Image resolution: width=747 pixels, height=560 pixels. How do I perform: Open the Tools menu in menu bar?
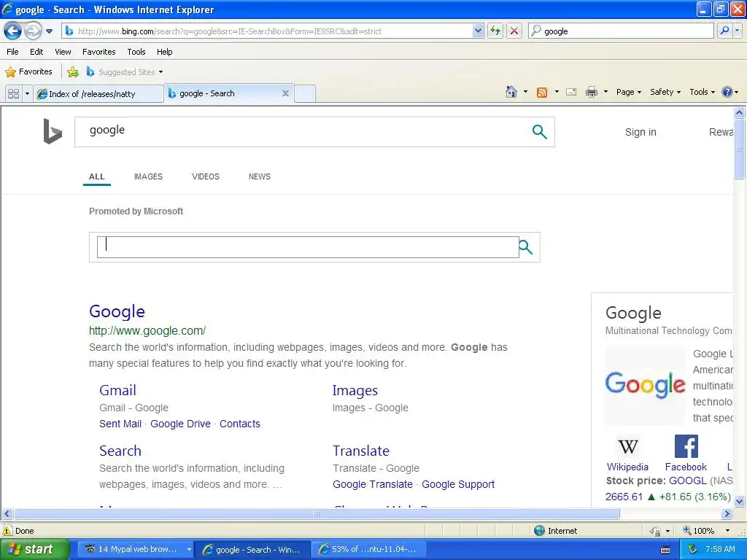coord(136,52)
